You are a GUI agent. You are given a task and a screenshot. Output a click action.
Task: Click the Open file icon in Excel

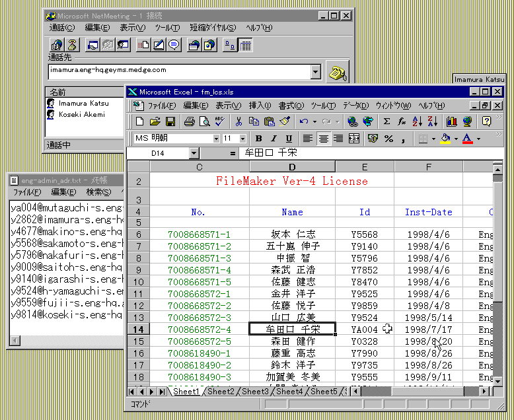155,122
